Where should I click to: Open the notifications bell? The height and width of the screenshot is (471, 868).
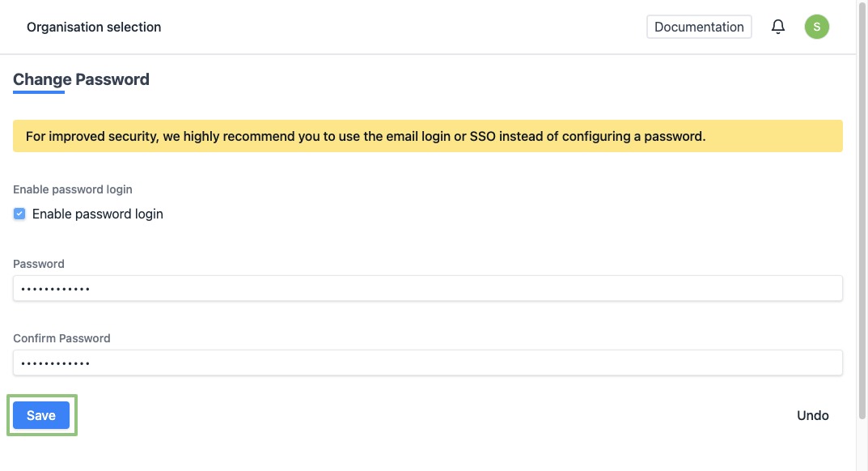tap(778, 27)
